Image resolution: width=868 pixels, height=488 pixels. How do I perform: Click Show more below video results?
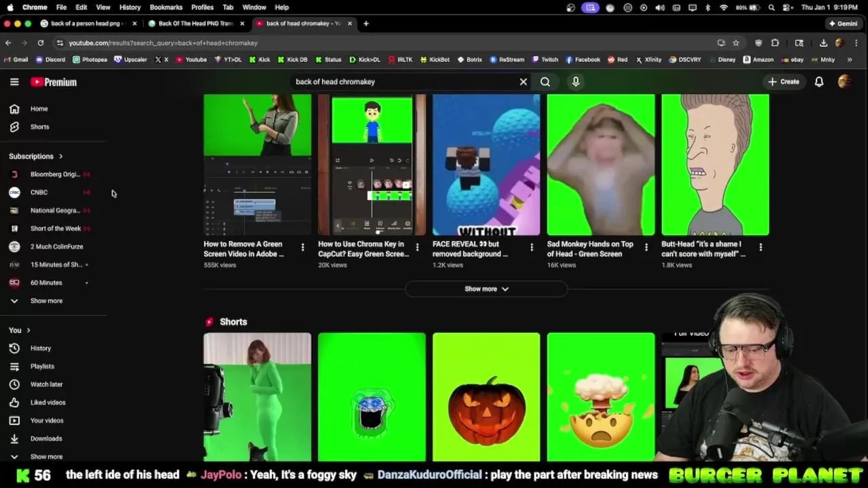tap(486, 289)
